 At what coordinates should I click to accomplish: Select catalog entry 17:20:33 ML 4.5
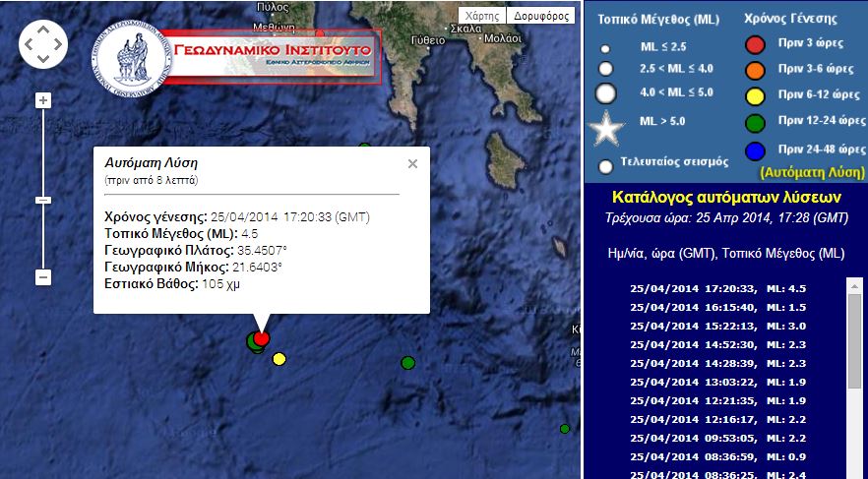[x=719, y=289]
